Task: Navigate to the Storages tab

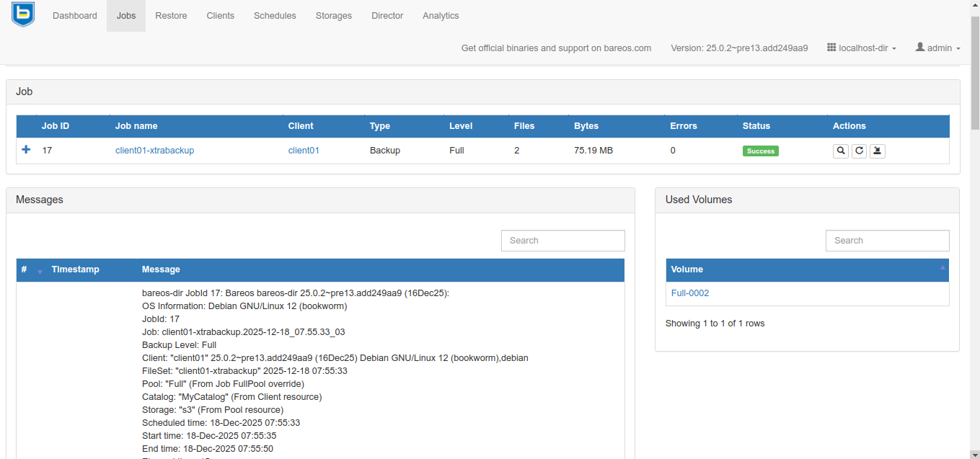Action: pyautogui.click(x=334, y=16)
